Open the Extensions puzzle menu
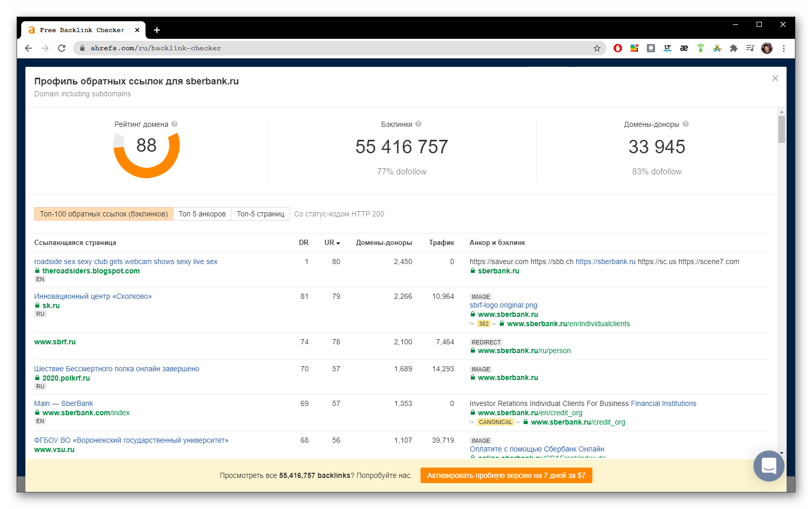 pyautogui.click(x=734, y=48)
